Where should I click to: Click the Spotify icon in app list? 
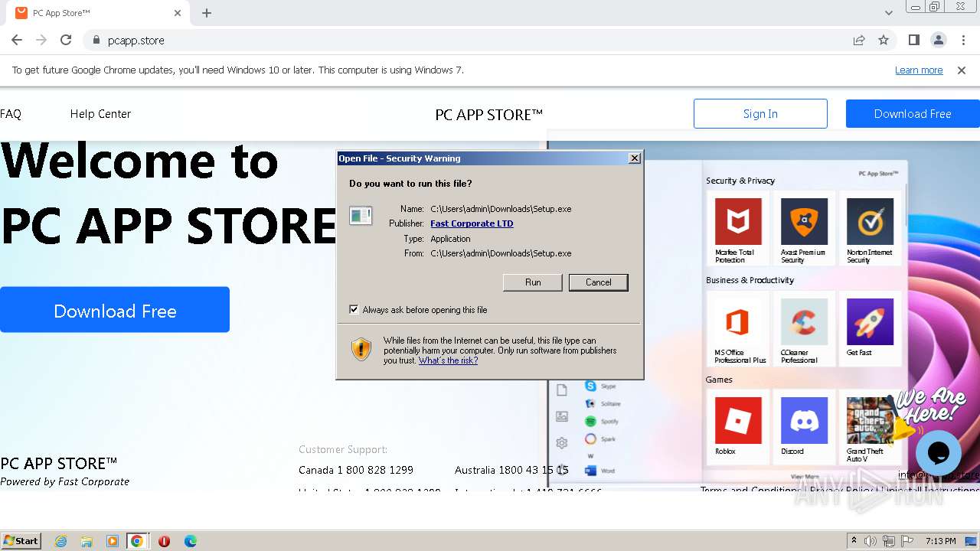click(590, 422)
